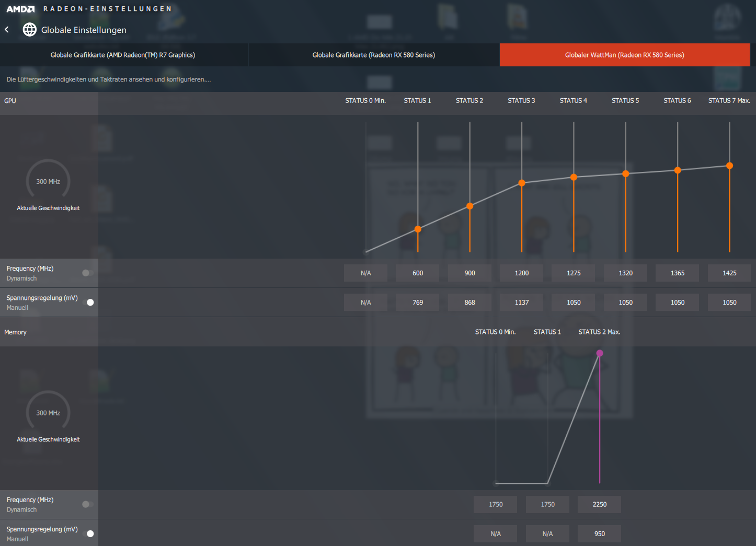Viewport: 756px width, 546px height.
Task: Open Globale Grafikkarte RX 580 tab
Action: point(374,55)
